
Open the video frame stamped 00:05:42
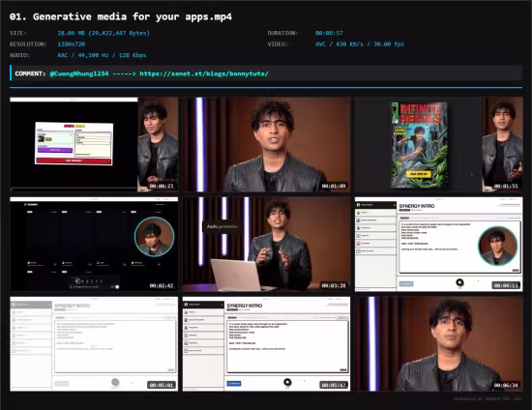[x=266, y=344]
